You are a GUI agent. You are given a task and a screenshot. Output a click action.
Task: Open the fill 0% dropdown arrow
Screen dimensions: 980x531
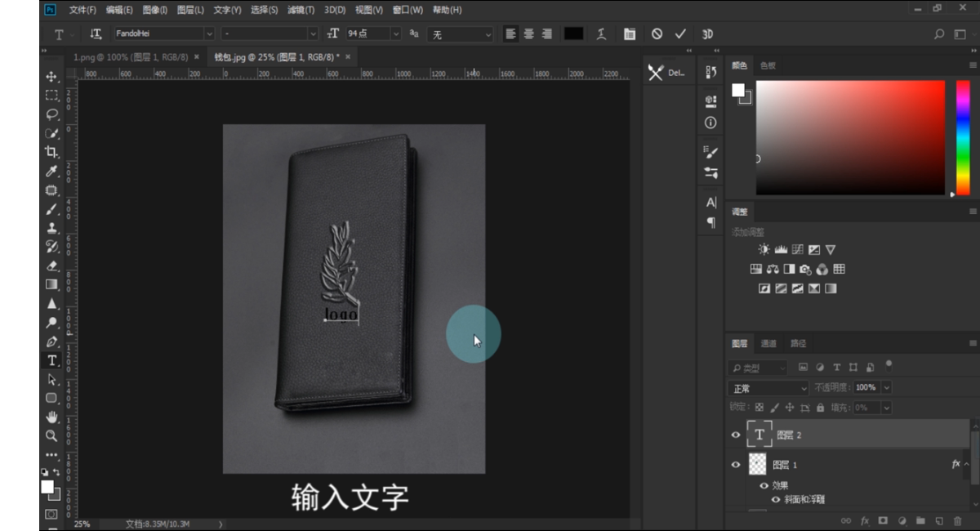887,407
